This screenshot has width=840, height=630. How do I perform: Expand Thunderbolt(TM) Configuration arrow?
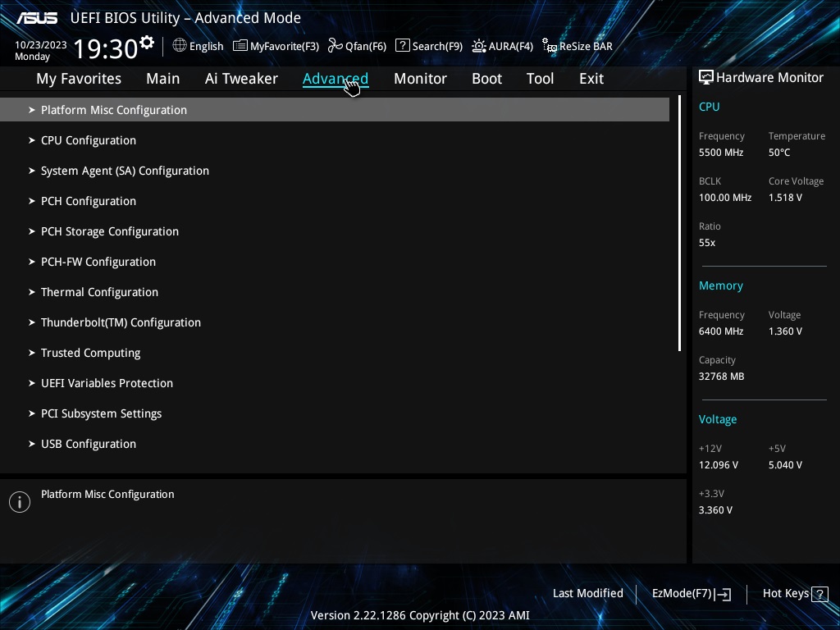32,322
